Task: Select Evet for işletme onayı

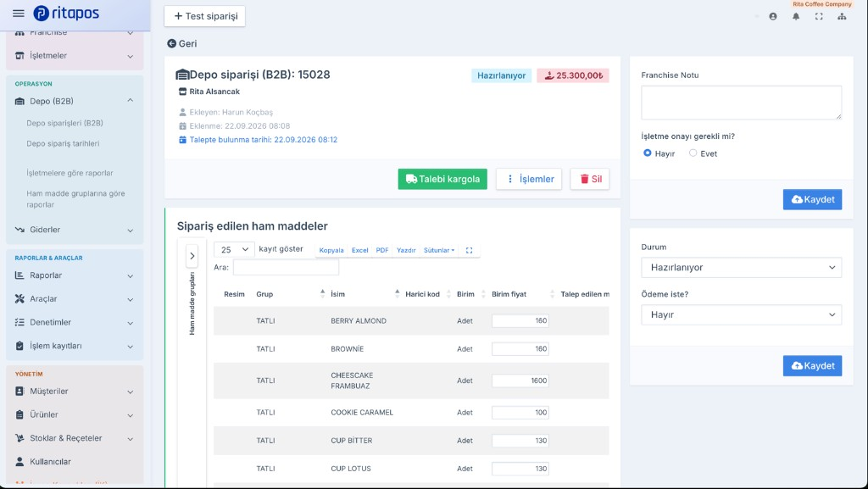Action: click(693, 153)
